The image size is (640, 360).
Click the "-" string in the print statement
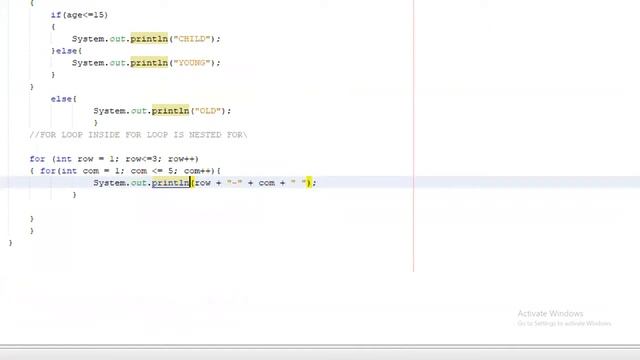point(235,183)
